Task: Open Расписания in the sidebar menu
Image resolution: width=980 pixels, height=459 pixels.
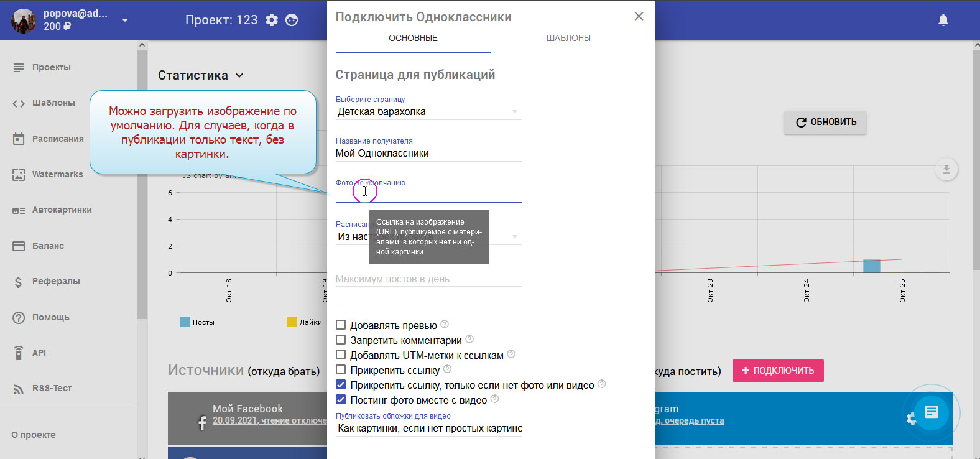Action: pyautogui.click(x=57, y=139)
